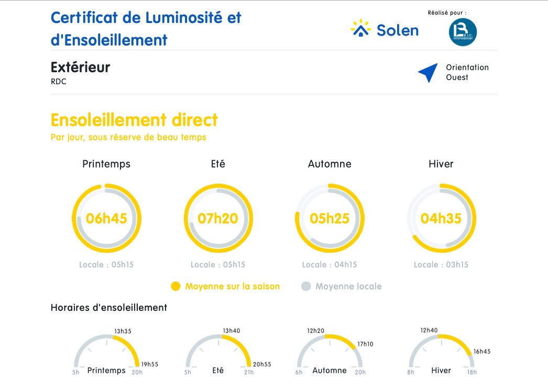This screenshot has width=548, height=392.
Task: Click the Ensoleillement direct heading
Action: point(134,120)
